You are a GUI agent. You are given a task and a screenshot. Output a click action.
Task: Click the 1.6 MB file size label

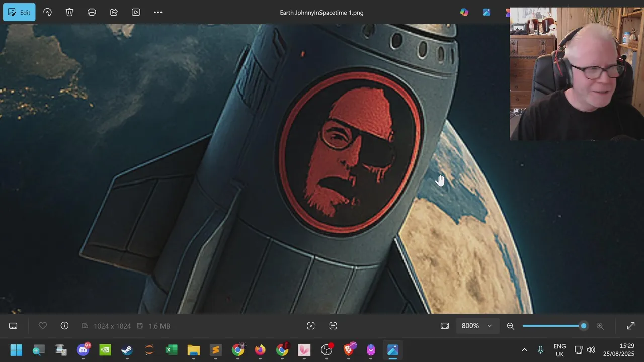coord(159,326)
